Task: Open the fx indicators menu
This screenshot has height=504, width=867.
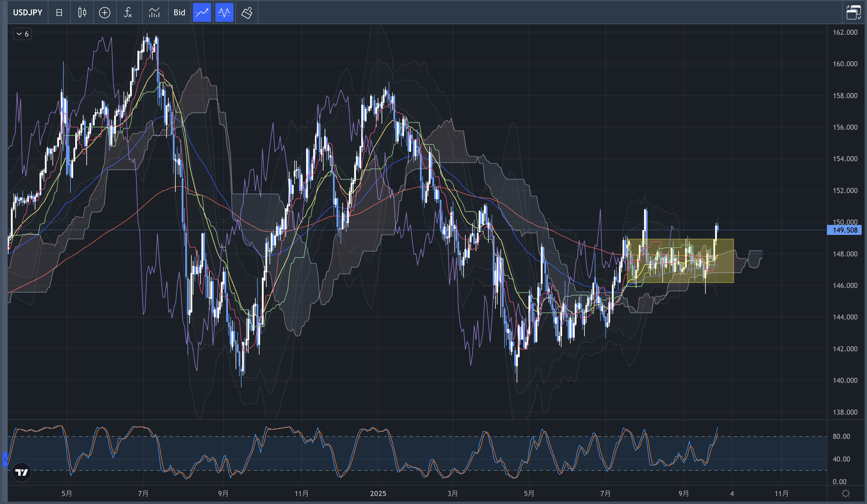Action: (x=128, y=13)
